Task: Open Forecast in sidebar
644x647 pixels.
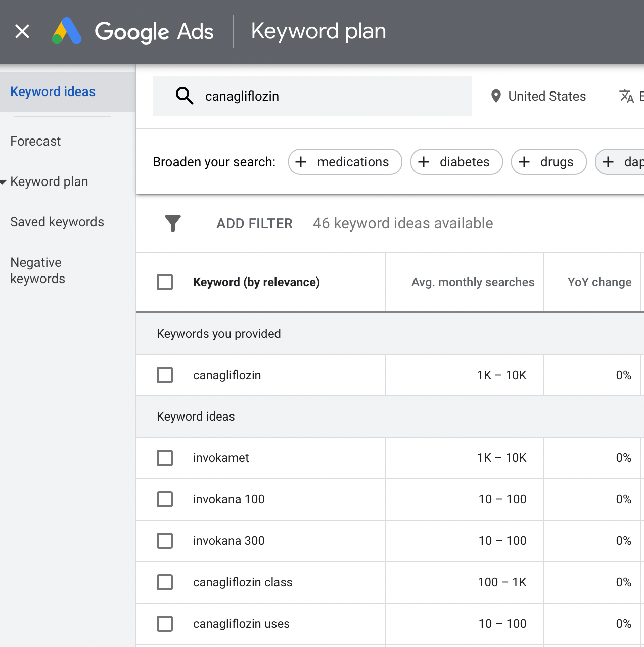Action: point(35,141)
